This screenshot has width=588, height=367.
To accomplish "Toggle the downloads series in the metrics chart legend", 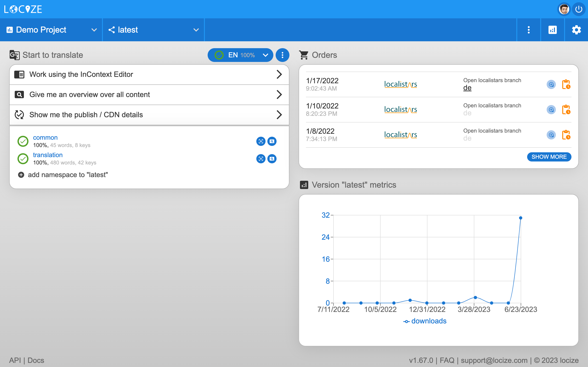I will pos(424,321).
